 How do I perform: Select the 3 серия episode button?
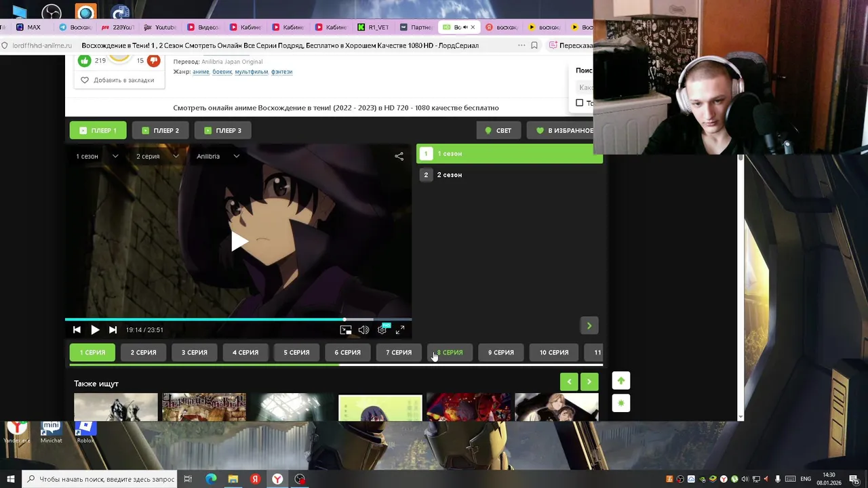pyautogui.click(x=194, y=352)
